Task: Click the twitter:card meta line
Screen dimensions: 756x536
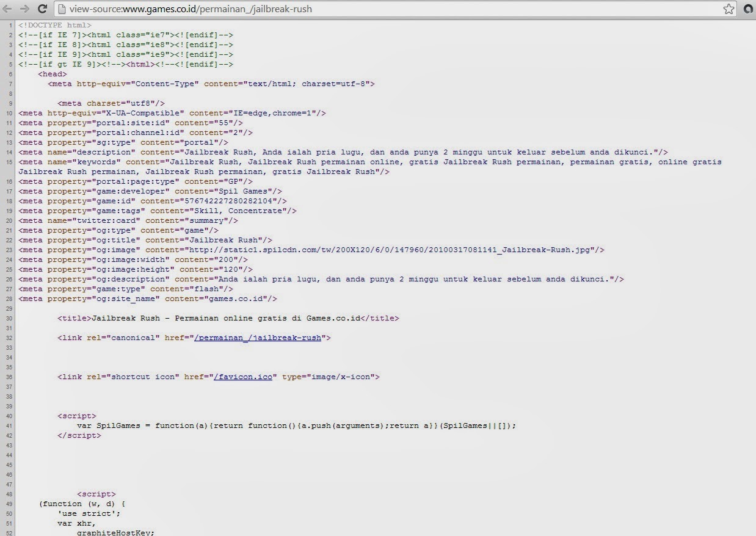Action: (128, 220)
